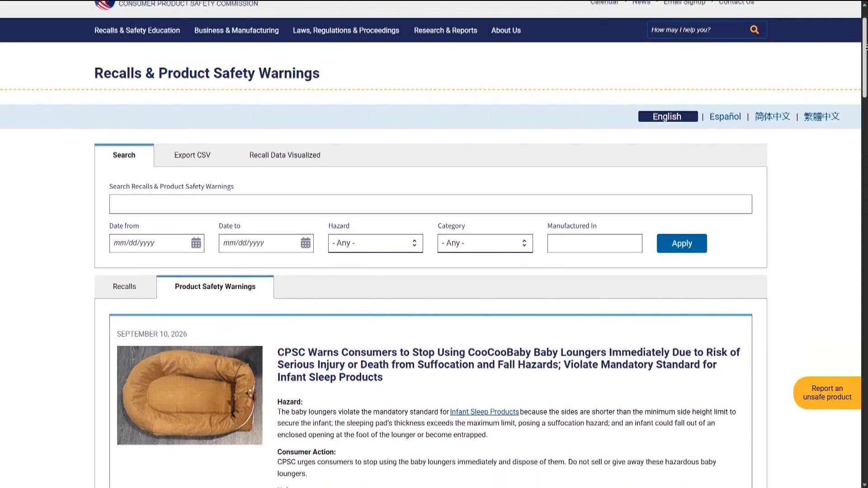Expand the Category dropdown

485,243
